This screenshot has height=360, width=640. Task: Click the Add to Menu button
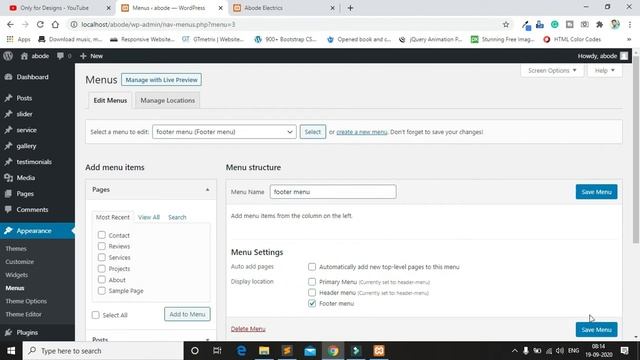[187, 314]
